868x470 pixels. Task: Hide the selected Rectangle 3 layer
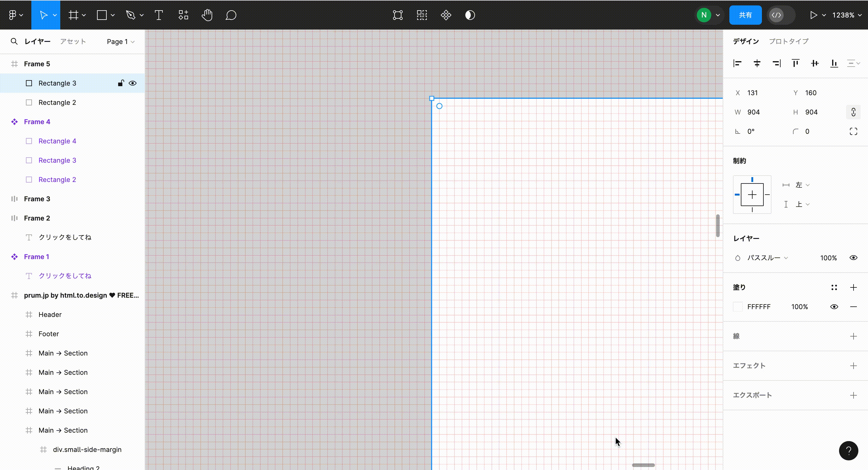click(x=133, y=83)
